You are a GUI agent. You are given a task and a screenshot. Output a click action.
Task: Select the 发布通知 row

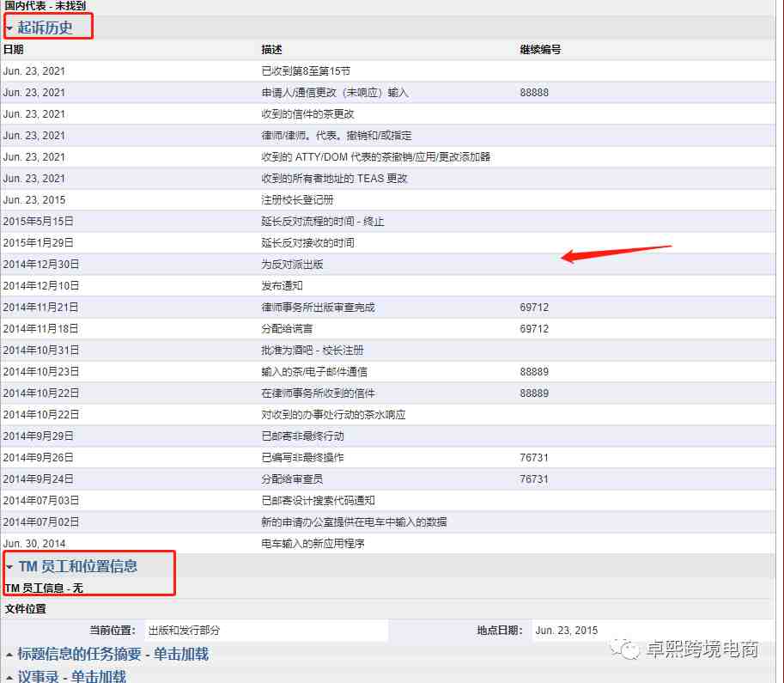pos(282,286)
